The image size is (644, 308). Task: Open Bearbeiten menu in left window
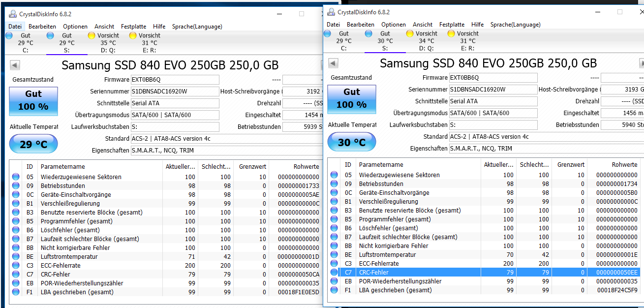coord(42,27)
